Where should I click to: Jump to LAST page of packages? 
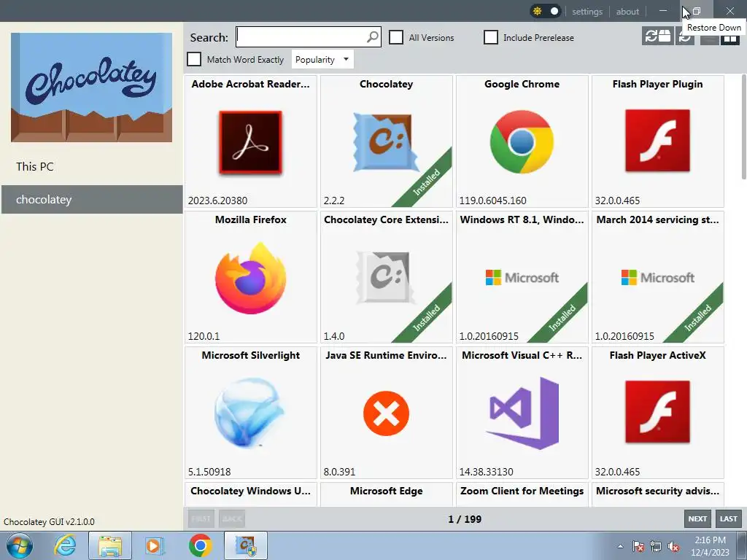[729, 519]
